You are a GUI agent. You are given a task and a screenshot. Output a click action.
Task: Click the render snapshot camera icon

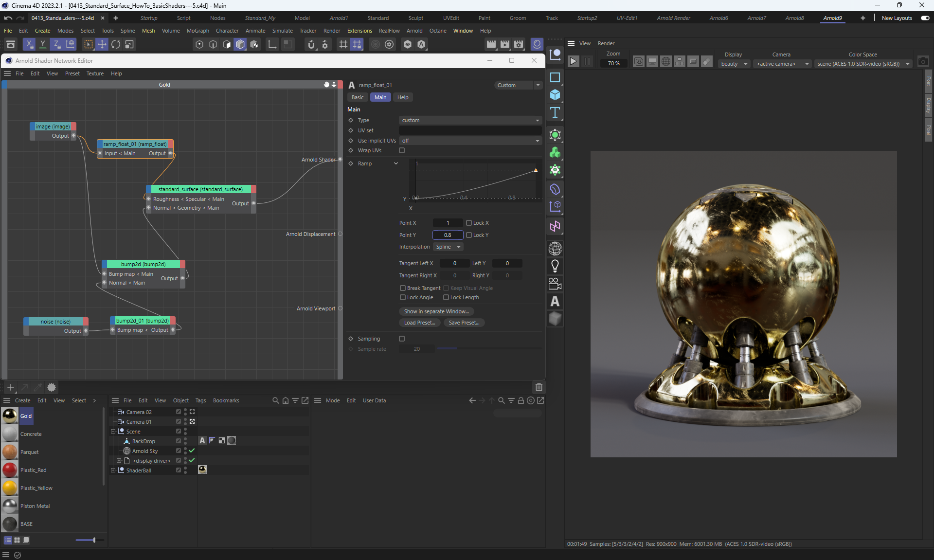[x=923, y=62]
